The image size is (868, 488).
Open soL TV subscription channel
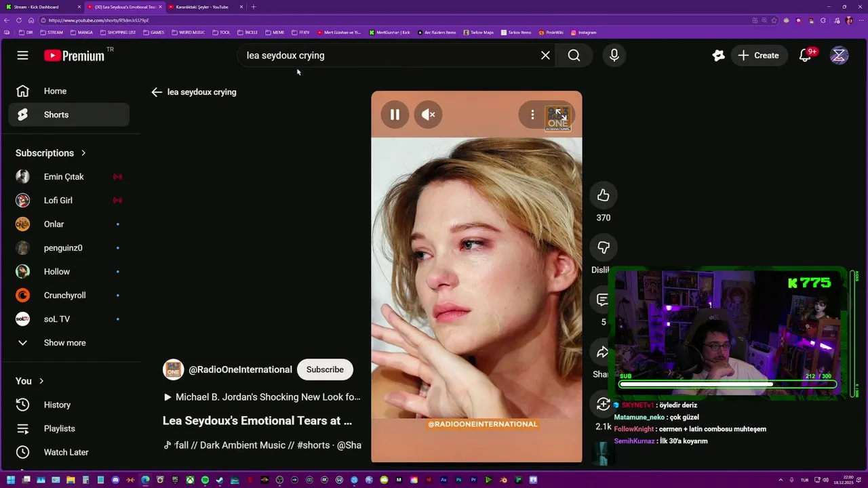(x=68, y=319)
